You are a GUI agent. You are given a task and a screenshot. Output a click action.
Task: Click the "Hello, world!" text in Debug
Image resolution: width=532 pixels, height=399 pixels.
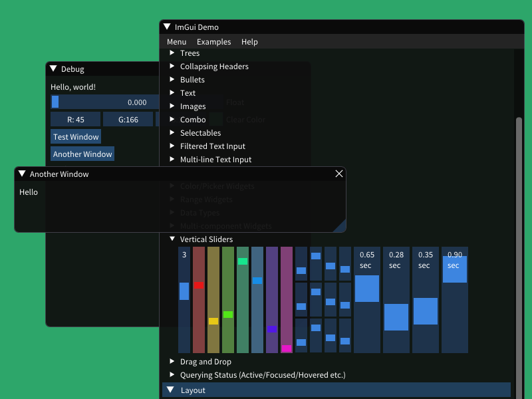point(73,87)
